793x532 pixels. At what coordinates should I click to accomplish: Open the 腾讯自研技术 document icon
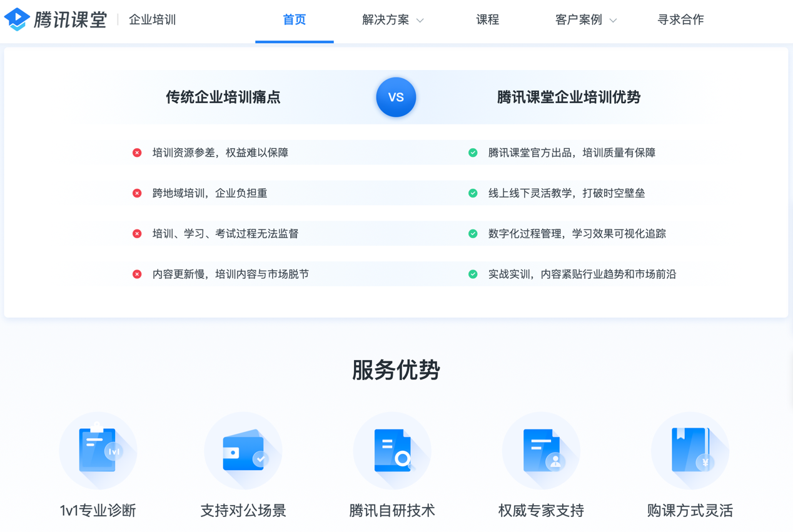[x=392, y=450]
